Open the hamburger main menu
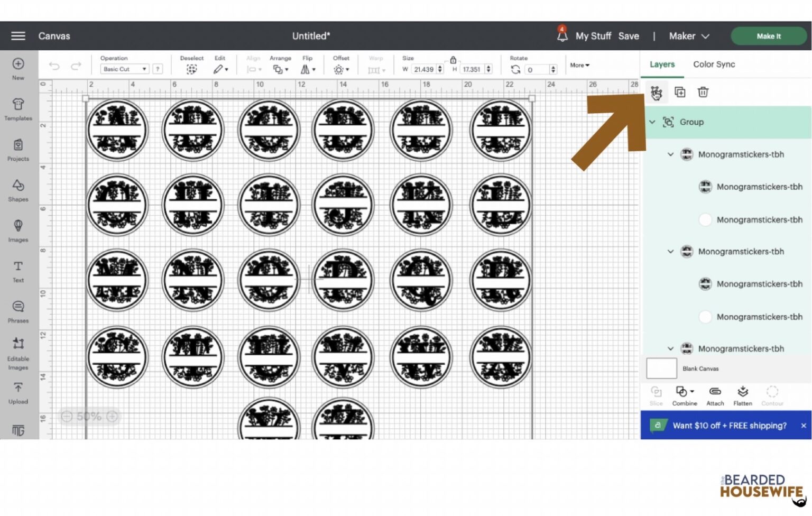Viewport: 812px width, 516px height. [18, 36]
